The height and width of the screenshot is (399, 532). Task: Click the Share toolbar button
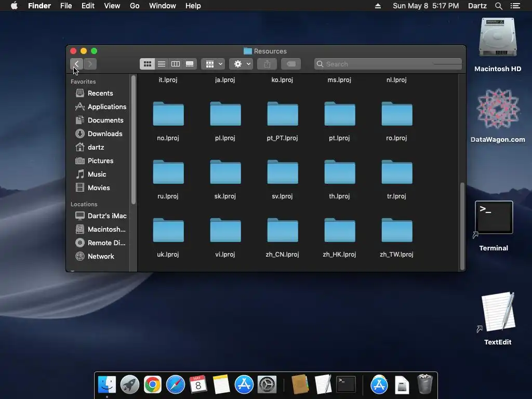[x=267, y=64]
